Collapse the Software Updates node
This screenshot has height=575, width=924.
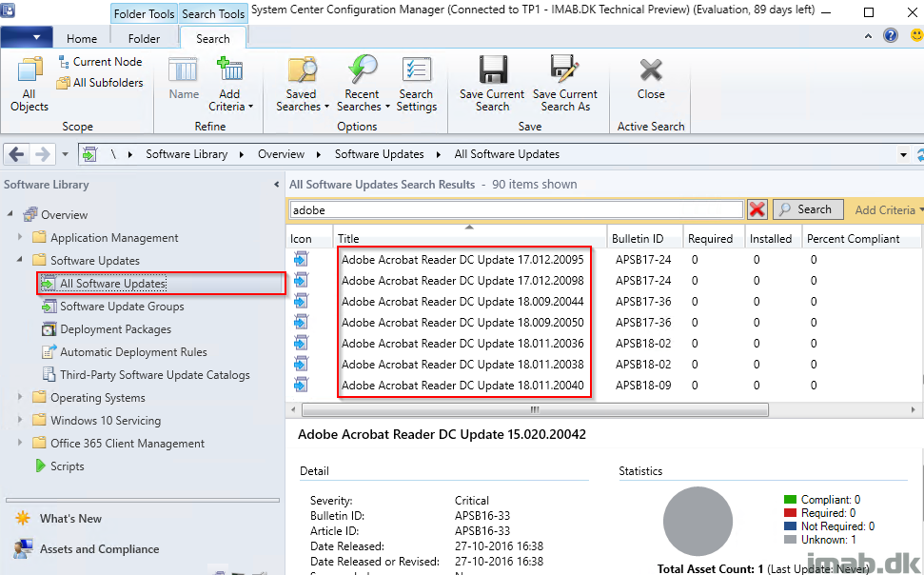(x=20, y=260)
